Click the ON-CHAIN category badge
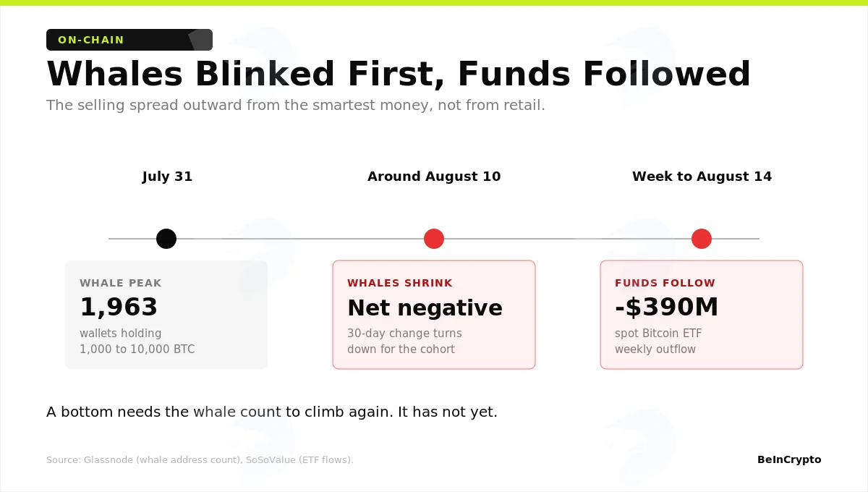Image resolution: width=868 pixels, height=492 pixels. 129,40
